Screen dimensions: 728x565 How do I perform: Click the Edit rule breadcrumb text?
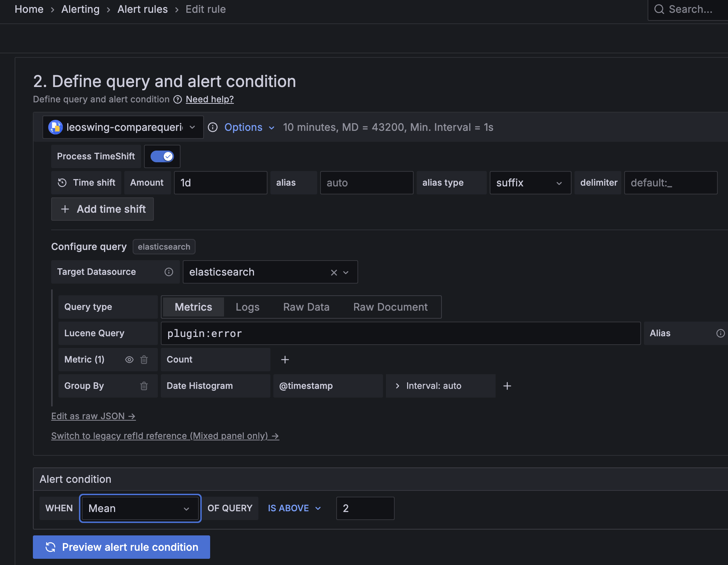[206, 9]
